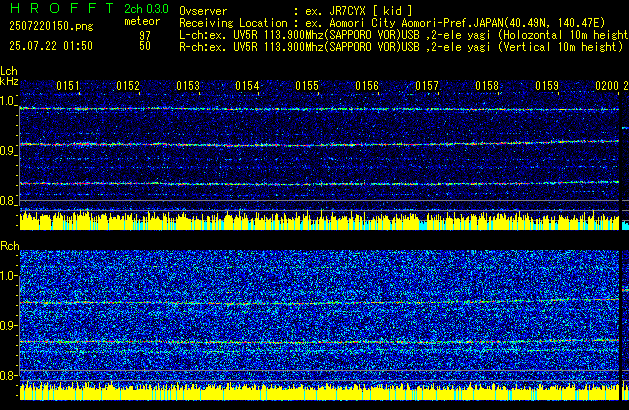Click the 0156 time marker
This screenshot has width=629, height=410.
367,86
